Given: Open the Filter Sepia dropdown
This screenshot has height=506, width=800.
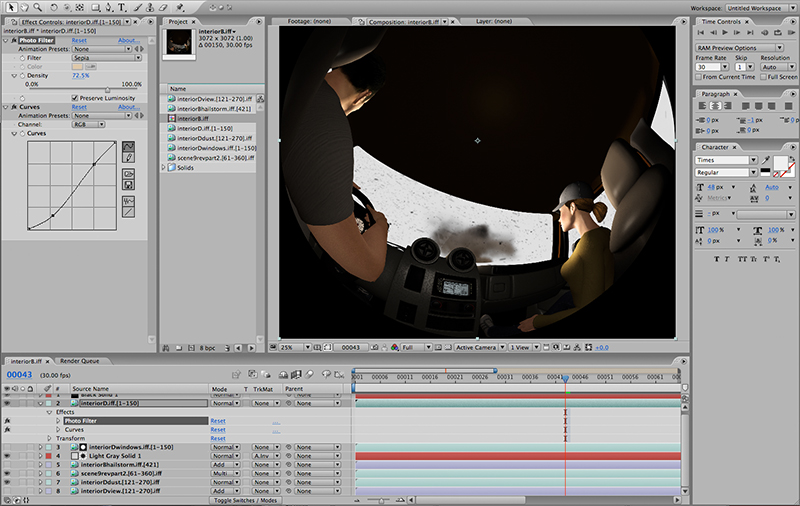Looking at the screenshot, I should [x=107, y=58].
